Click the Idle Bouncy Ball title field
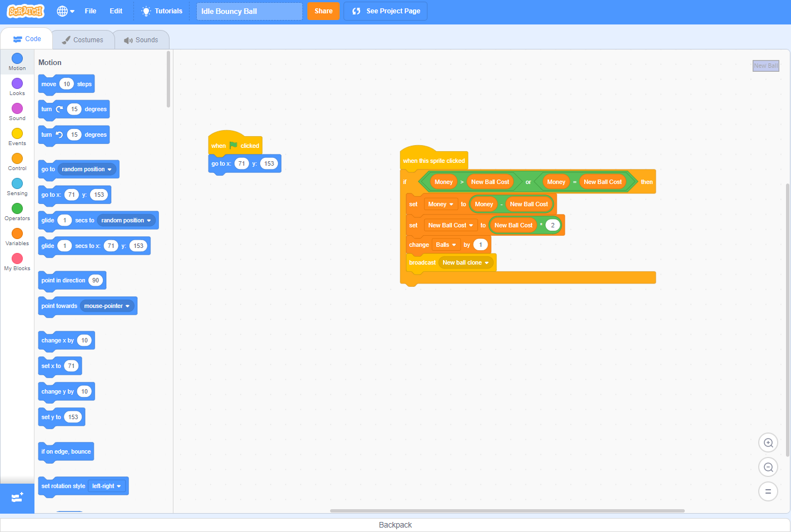 [x=249, y=11]
